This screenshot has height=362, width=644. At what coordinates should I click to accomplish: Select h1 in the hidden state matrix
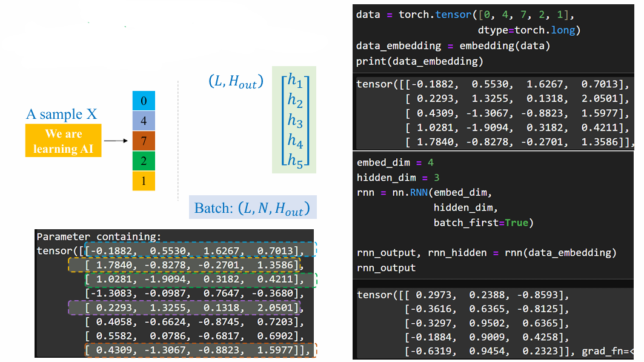click(x=295, y=81)
